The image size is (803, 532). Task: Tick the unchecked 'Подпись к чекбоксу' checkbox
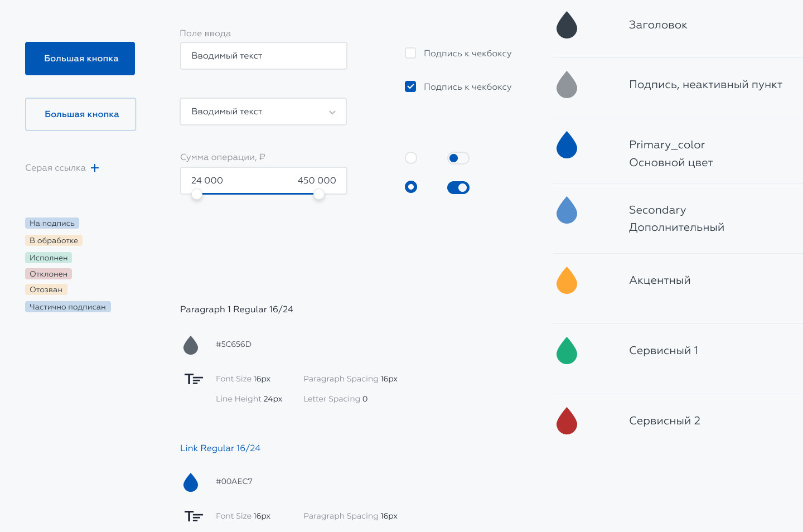pos(410,53)
